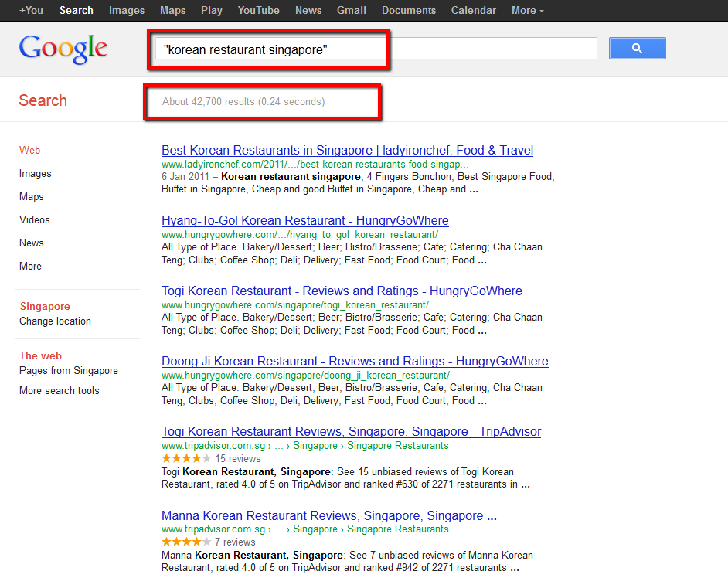Image resolution: width=728 pixels, height=588 pixels.
Task: Click Singapore Restaurants breadcrumb under Togi result
Action: coord(398,446)
